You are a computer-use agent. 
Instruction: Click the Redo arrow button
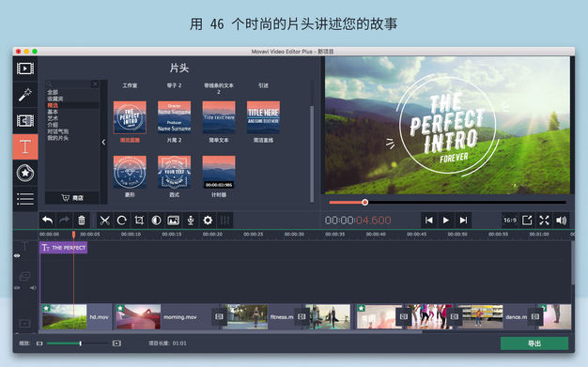point(65,221)
